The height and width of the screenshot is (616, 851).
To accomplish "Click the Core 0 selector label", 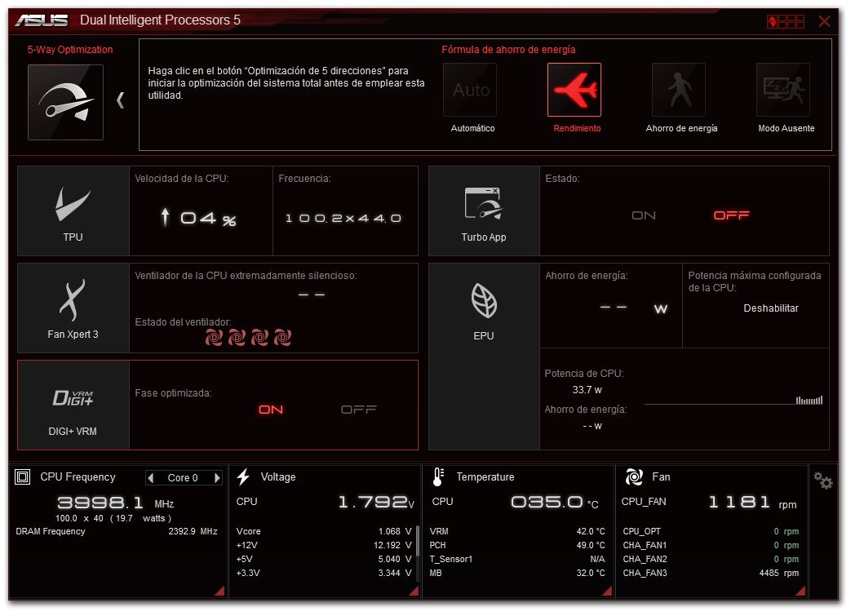I will click(183, 477).
